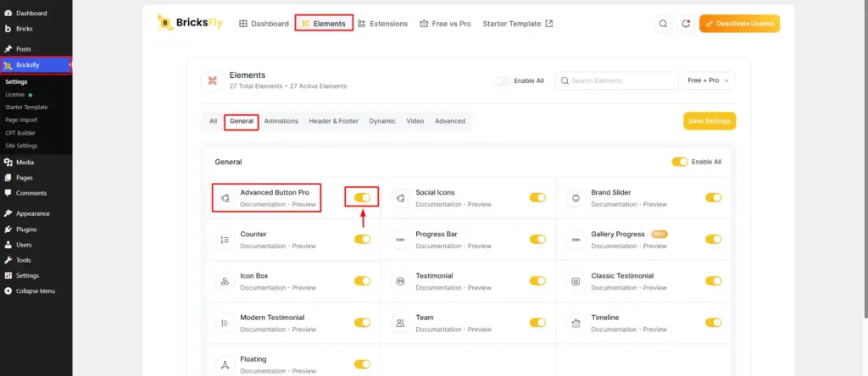The width and height of the screenshot is (868, 376).
Task: Click the Icon Box element icon
Action: [225, 281]
